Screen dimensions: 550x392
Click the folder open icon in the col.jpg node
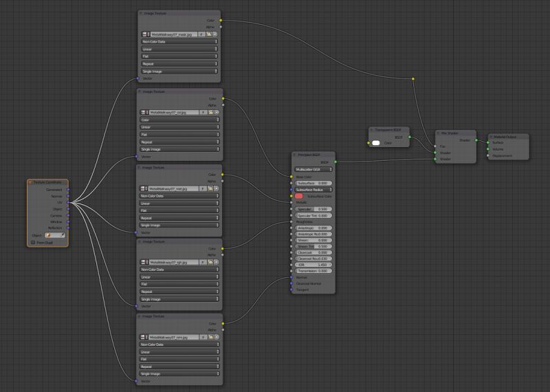point(211,112)
